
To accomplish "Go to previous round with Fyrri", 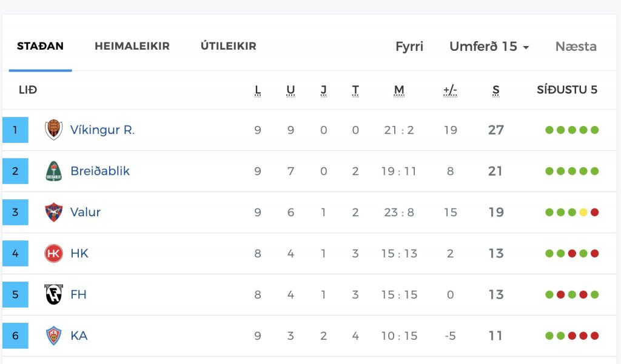I will coord(409,46).
